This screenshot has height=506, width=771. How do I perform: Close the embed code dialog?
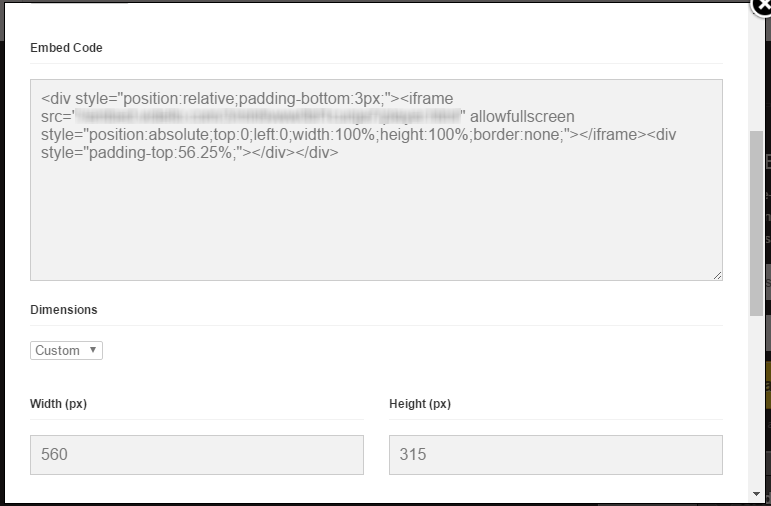tap(763, 7)
